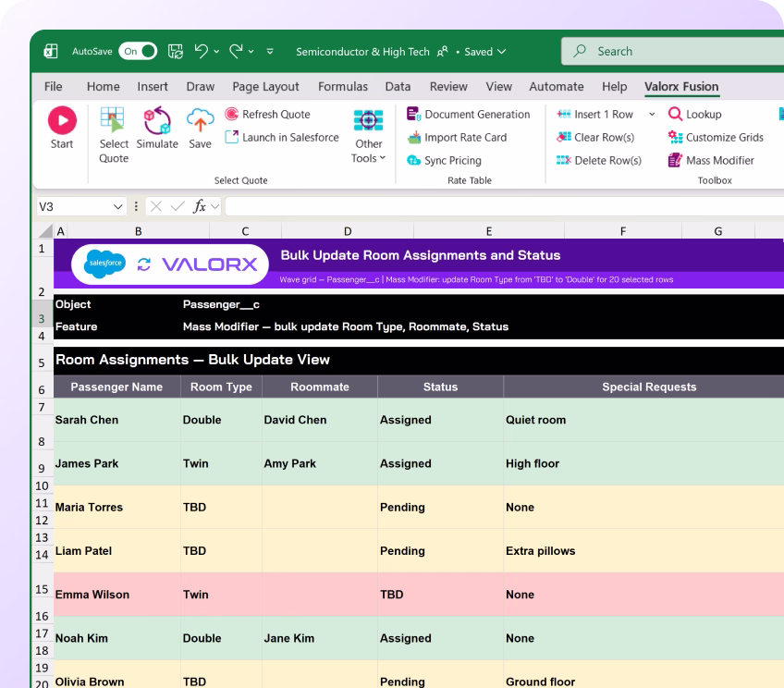This screenshot has height=688, width=784.
Task: Switch to the Review tab
Action: [448, 87]
